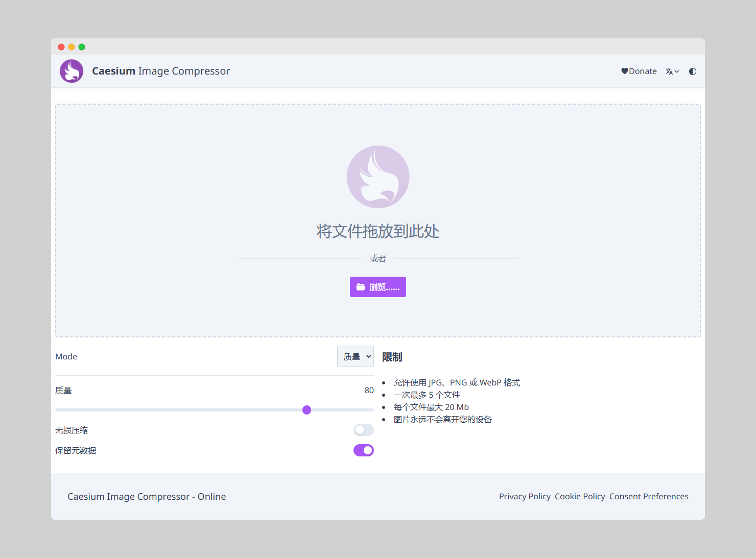Image resolution: width=756 pixels, height=558 pixels.
Task: Click the red close window button
Action: (x=61, y=47)
